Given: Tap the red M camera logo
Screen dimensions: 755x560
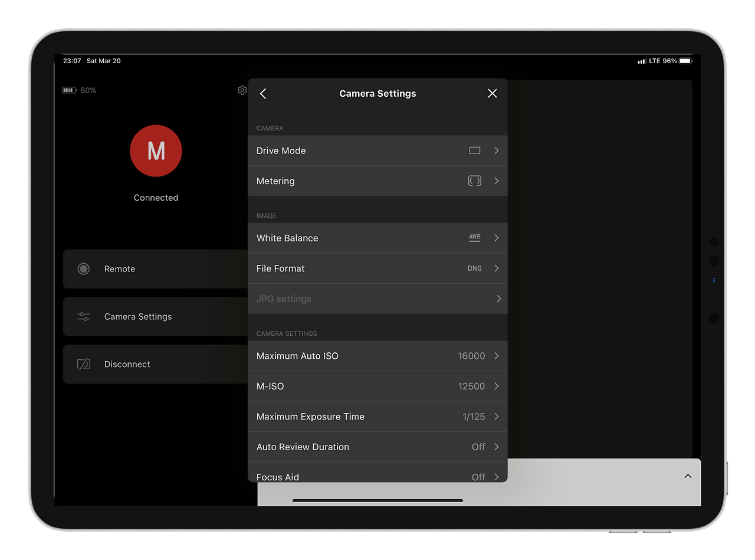Looking at the screenshot, I should click(156, 151).
